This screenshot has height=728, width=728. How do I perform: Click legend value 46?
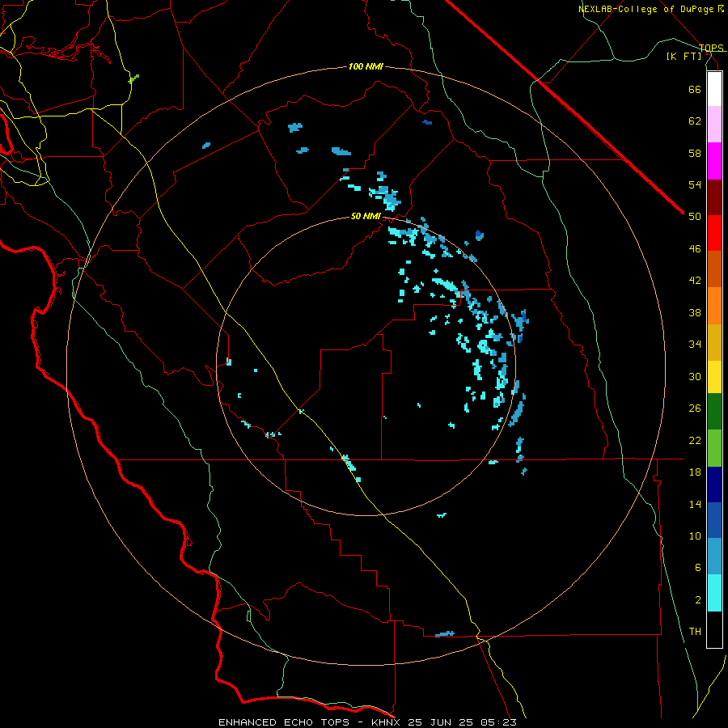click(695, 249)
